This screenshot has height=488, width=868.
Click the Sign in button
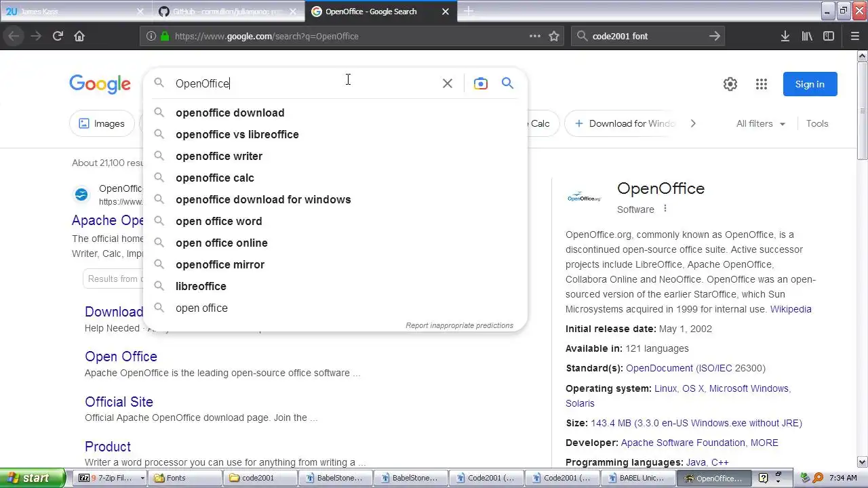click(810, 84)
